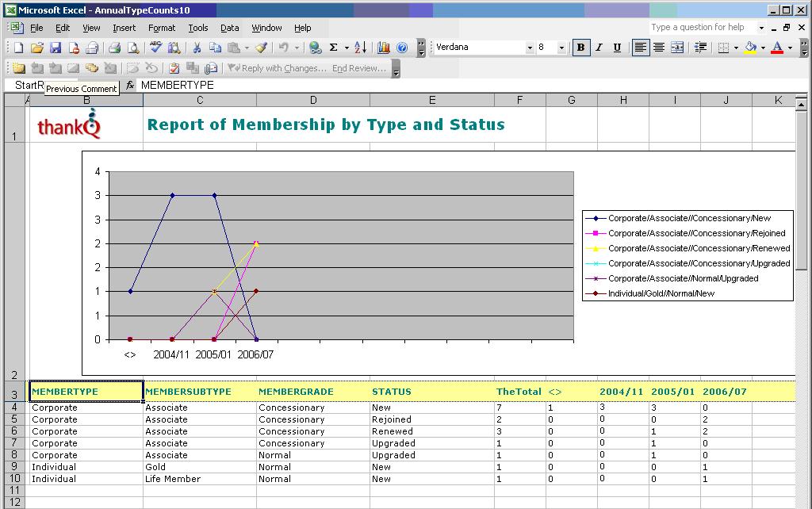Screen dimensions: 812x509
Task: Decrease indent with the indent icon
Action: (700, 48)
